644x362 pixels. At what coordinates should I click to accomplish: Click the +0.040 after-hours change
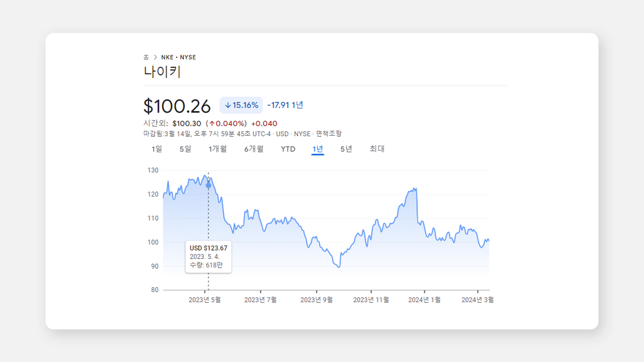click(264, 123)
